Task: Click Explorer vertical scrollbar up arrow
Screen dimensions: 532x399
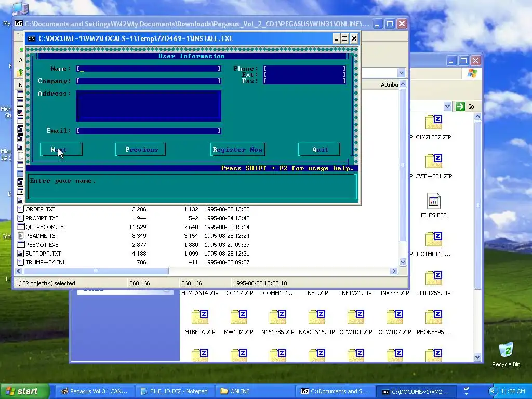Action: click(477, 117)
